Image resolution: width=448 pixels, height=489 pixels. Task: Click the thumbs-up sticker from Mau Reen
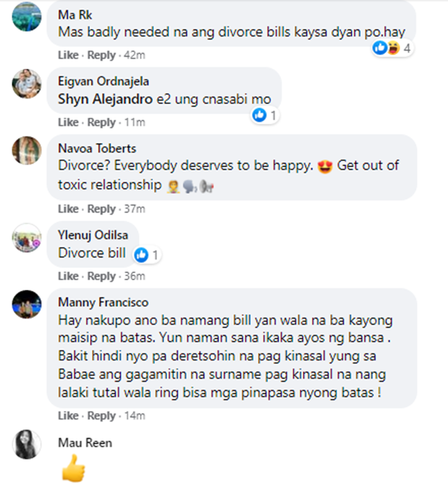pyautogui.click(x=73, y=469)
